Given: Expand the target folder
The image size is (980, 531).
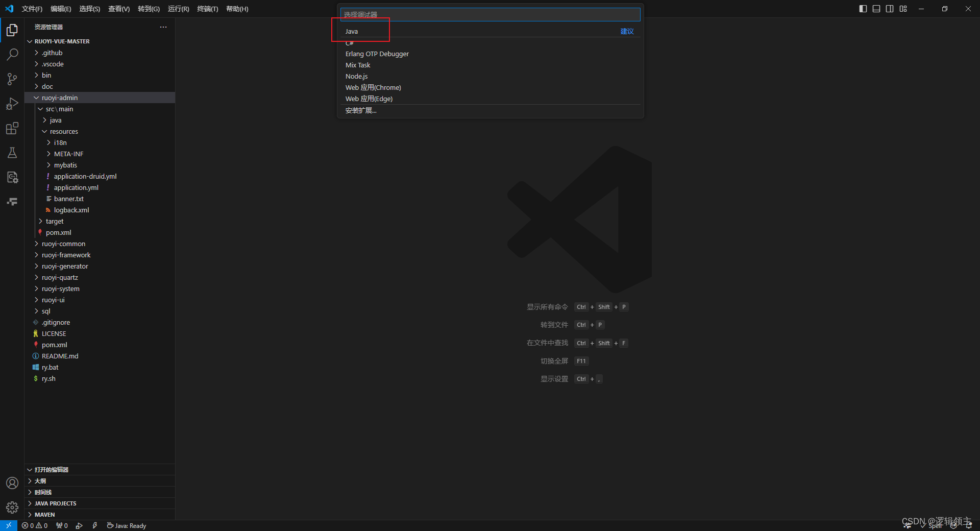Looking at the screenshot, I should click(100, 221).
